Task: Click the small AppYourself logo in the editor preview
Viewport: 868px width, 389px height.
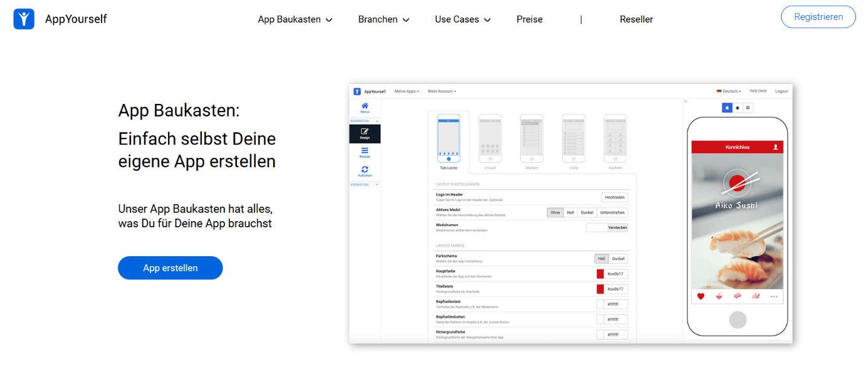Action: click(357, 91)
